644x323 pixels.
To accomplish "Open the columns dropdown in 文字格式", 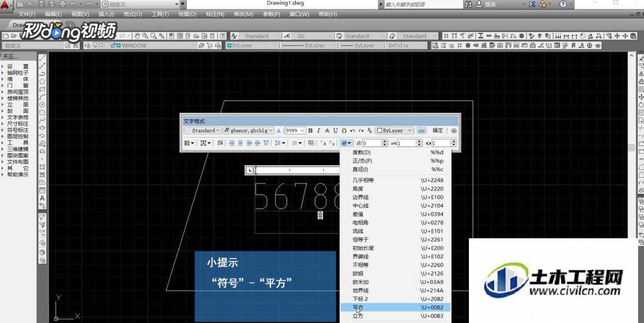I will coord(189,143).
